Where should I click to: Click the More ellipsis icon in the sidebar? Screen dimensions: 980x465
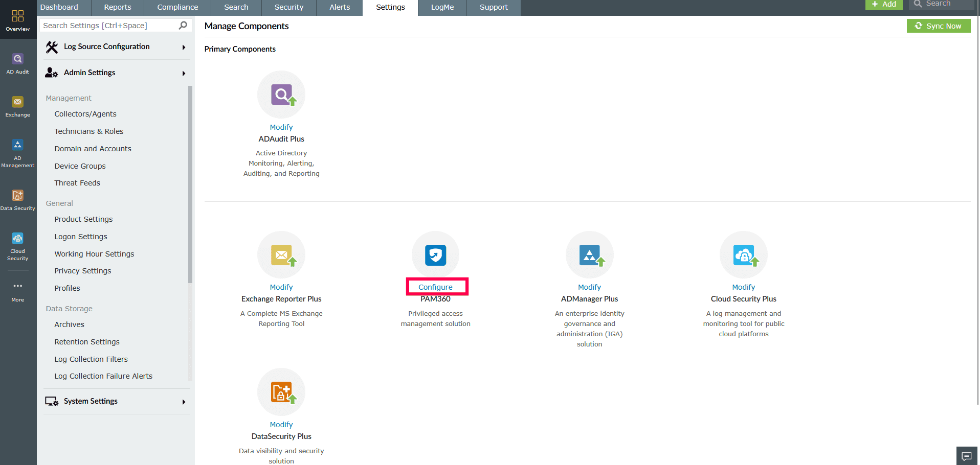(x=18, y=286)
